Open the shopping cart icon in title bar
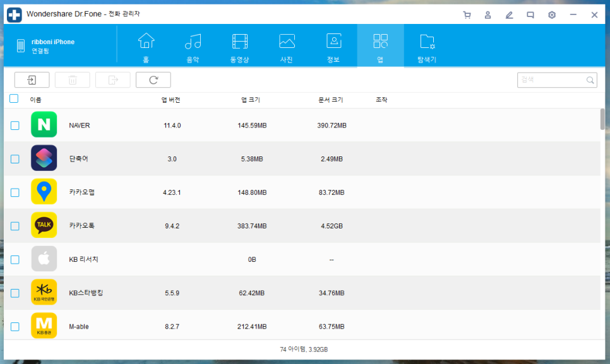The image size is (610, 364). [x=467, y=15]
